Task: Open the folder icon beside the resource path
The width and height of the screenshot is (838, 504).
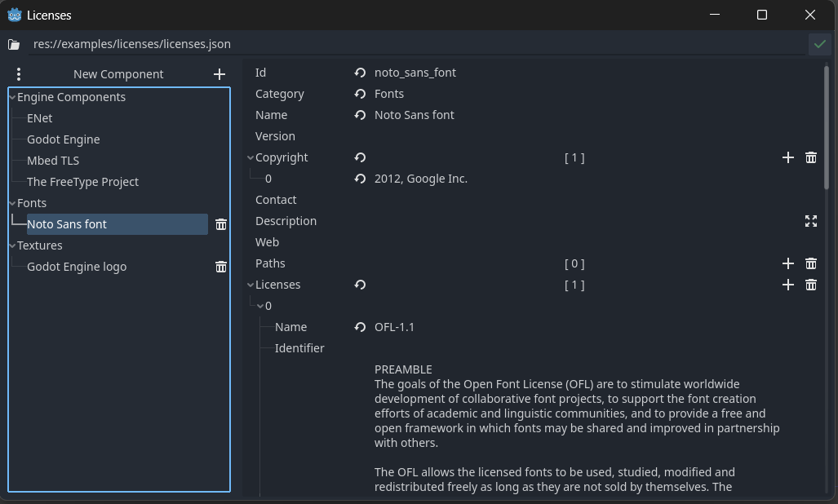Action: coord(13,44)
